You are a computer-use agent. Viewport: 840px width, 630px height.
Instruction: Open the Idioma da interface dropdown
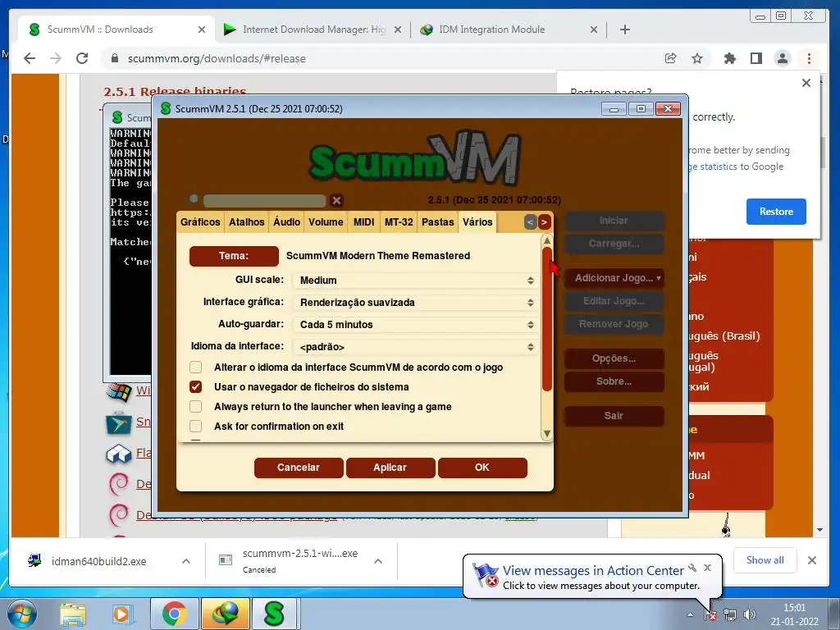point(416,347)
